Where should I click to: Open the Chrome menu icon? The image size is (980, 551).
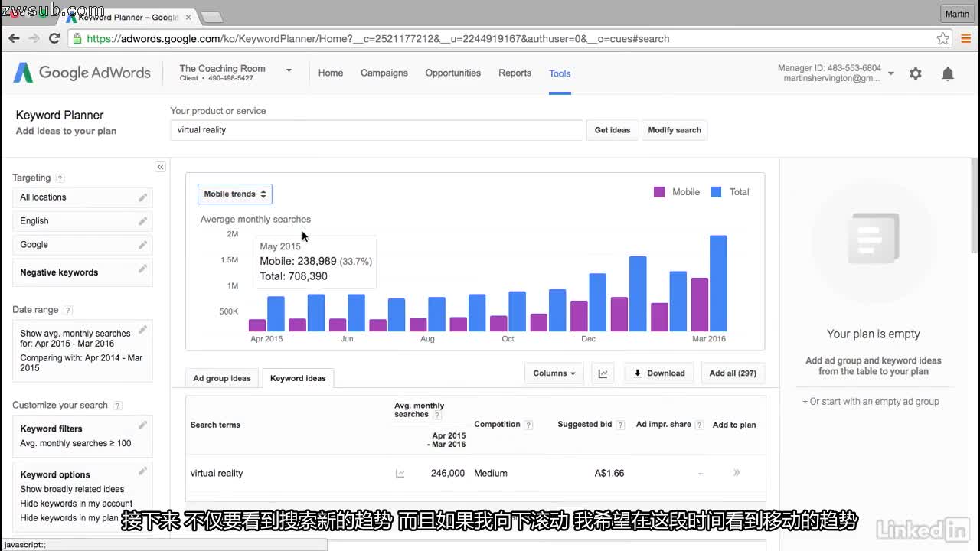[965, 38]
